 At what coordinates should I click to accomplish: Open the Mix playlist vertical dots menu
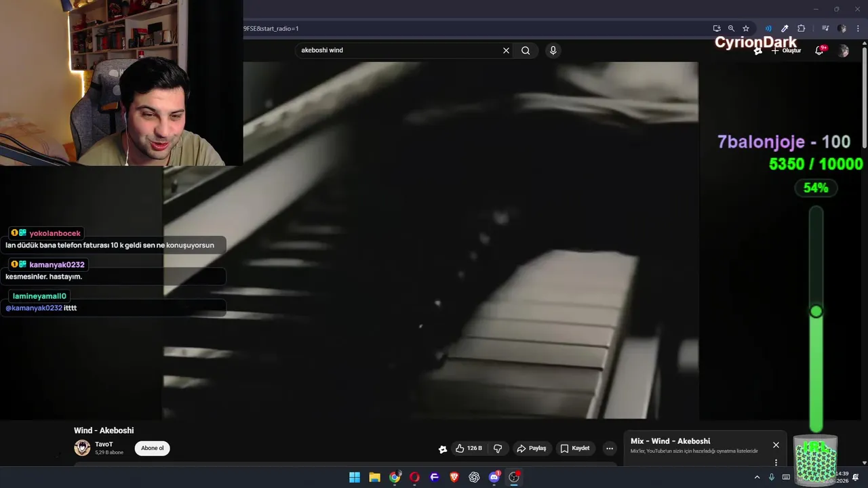click(776, 462)
